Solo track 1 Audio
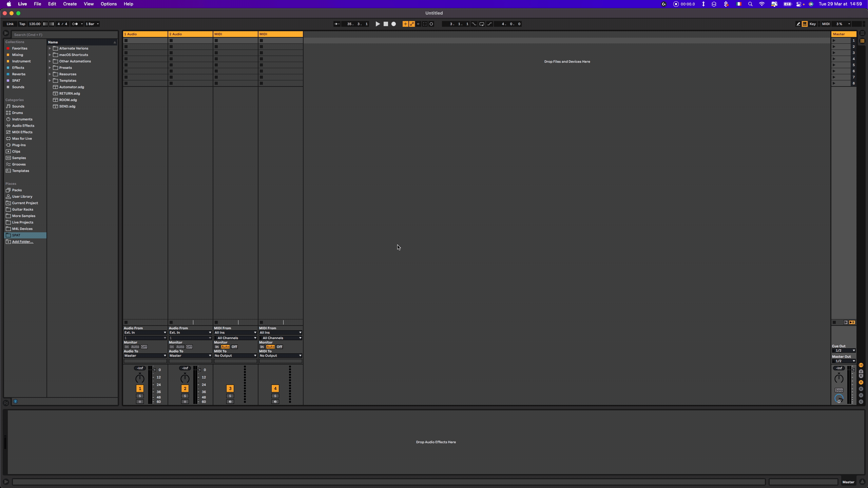The width and height of the screenshot is (868, 488). coord(140,396)
